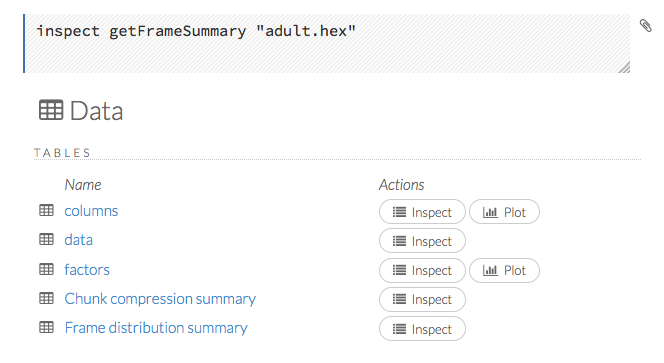Click the table icon next to factors
The width and height of the screenshot is (664, 363).
pos(47,269)
